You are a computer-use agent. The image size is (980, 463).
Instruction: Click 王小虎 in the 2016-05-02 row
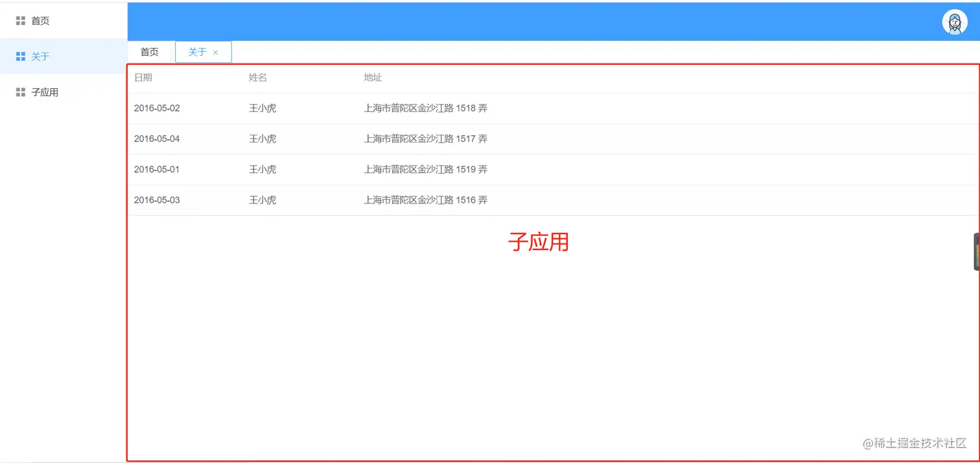click(262, 108)
